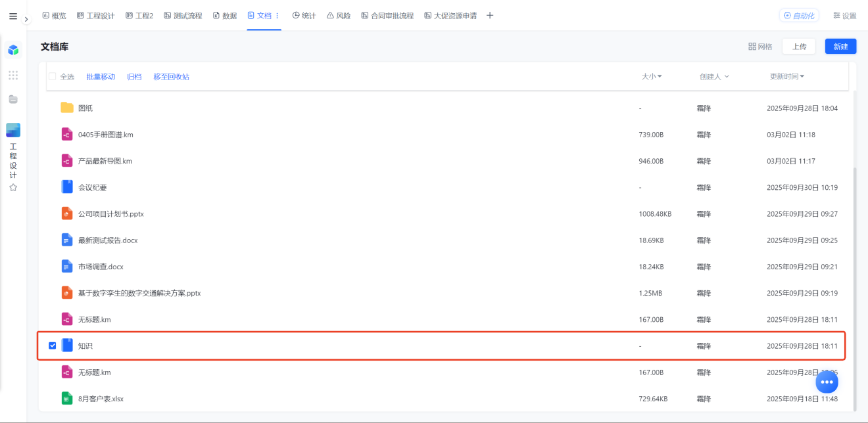
Task: Click file name 会议纪要
Action: click(x=93, y=187)
